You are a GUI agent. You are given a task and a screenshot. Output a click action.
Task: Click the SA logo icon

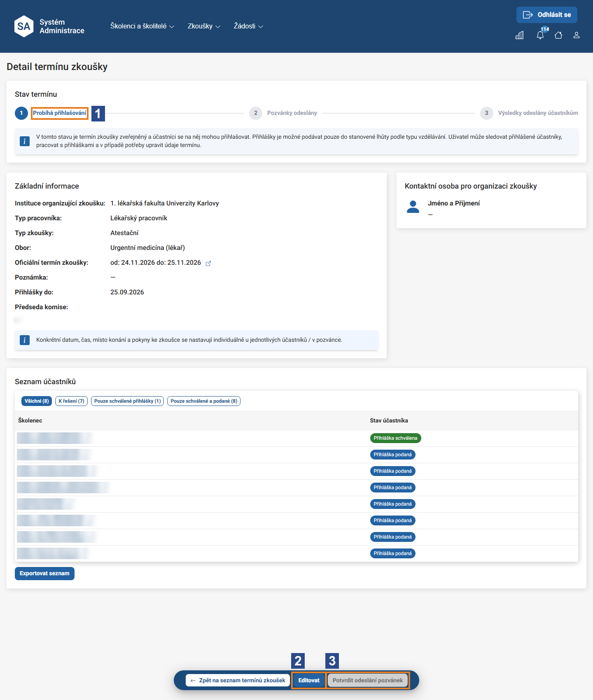(x=24, y=26)
